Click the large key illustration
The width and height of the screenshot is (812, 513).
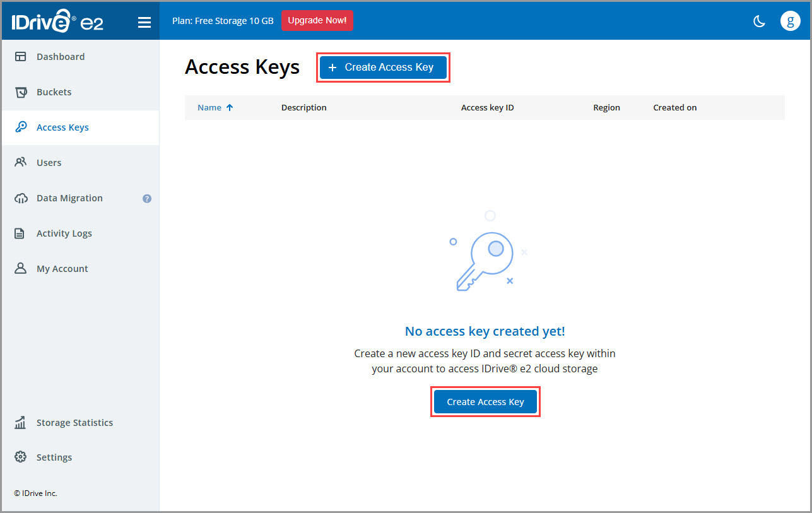pyautogui.click(x=485, y=263)
